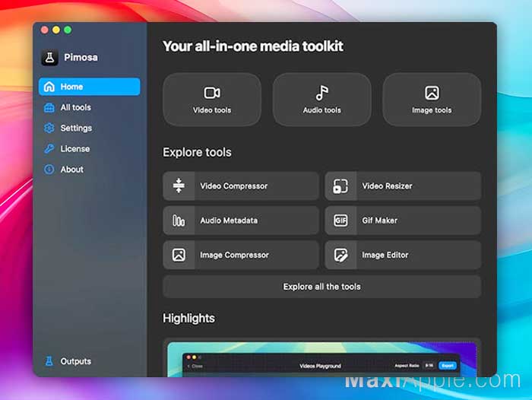Launch Video Resizer tool
532x400 pixels.
403,186
